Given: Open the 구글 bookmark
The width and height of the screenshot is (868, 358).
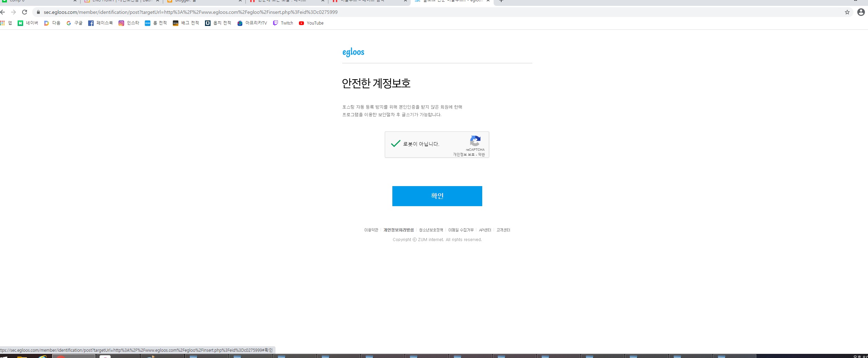Looking at the screenshot, I should tap(74, 23).
